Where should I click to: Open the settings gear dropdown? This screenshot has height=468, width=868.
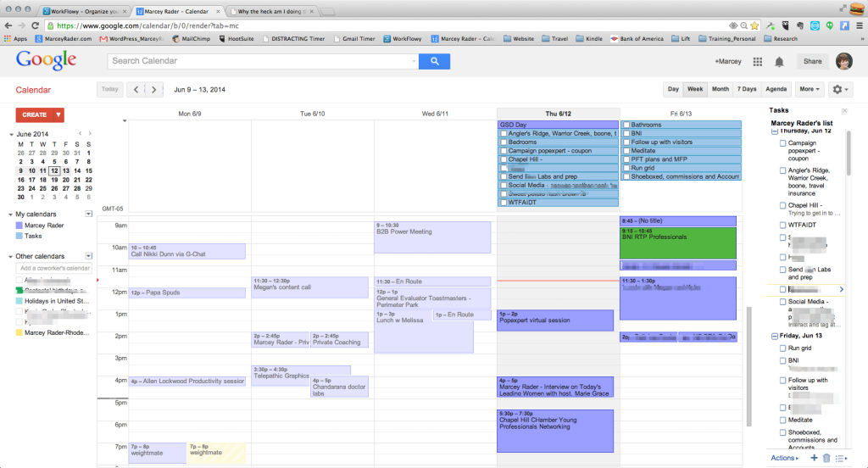(840, 89)
